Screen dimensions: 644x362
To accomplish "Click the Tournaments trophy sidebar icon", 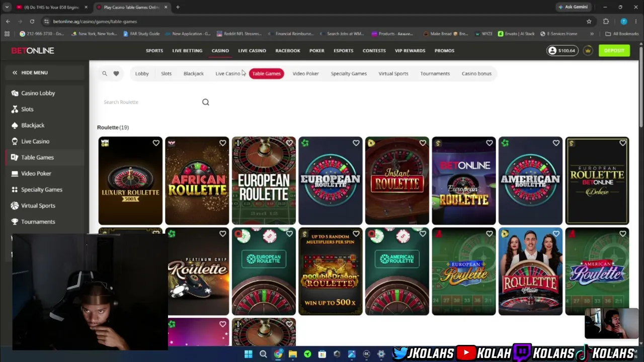I will click(x=15, y=222).
